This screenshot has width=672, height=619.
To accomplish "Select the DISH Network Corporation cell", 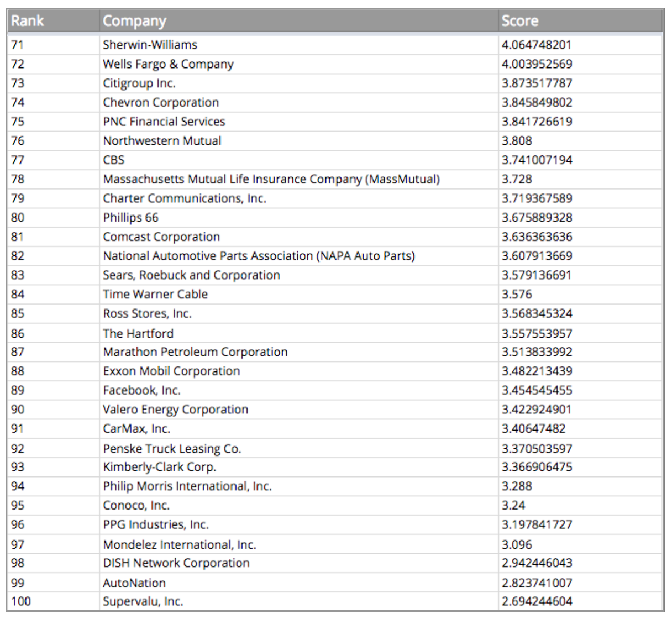I will pyautogui.click(x=299, y=563).
